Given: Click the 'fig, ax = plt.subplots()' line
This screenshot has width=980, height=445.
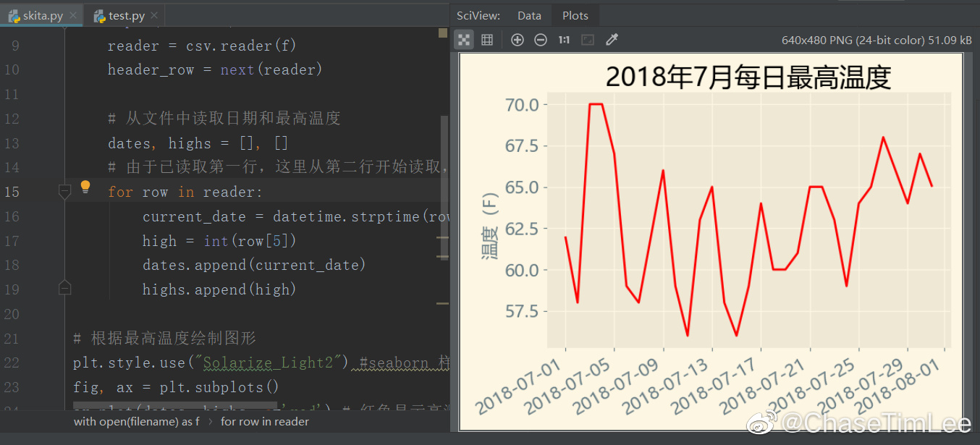Looking at the screenshot, I should click(x=176, y=387).
